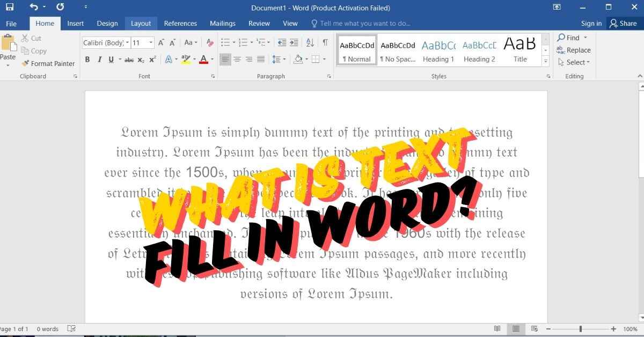Increase indent of the paragraph
The width and height of the screenshot is (644, 337).
[x=293, y=43]
